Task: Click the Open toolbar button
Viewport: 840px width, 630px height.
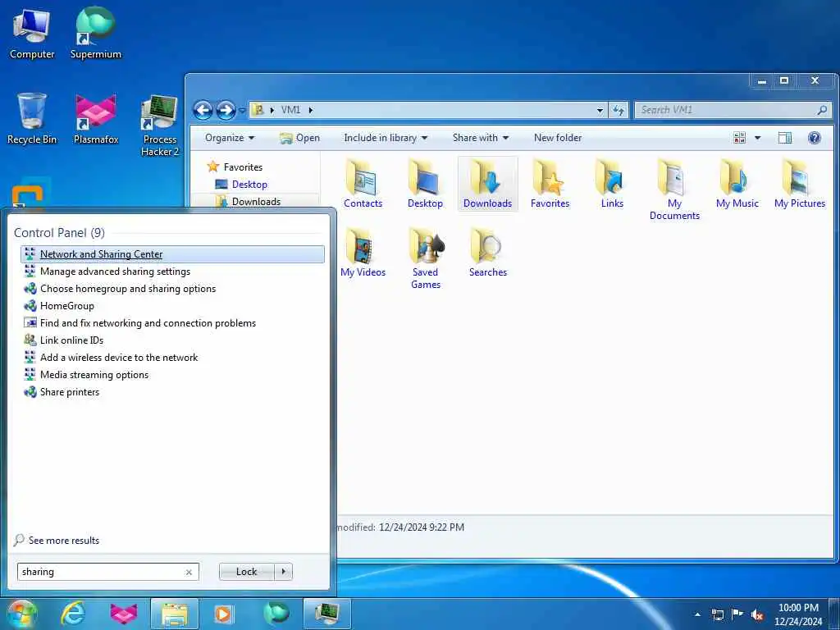Action: 299,138
